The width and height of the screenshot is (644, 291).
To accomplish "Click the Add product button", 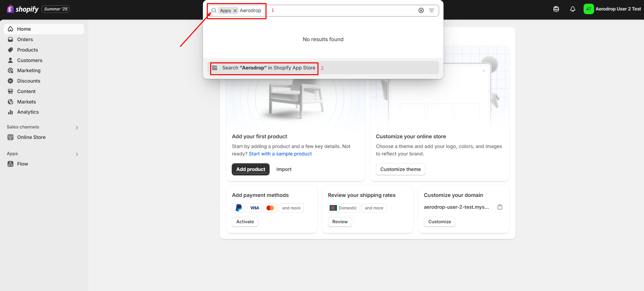I will click(251, 169).
